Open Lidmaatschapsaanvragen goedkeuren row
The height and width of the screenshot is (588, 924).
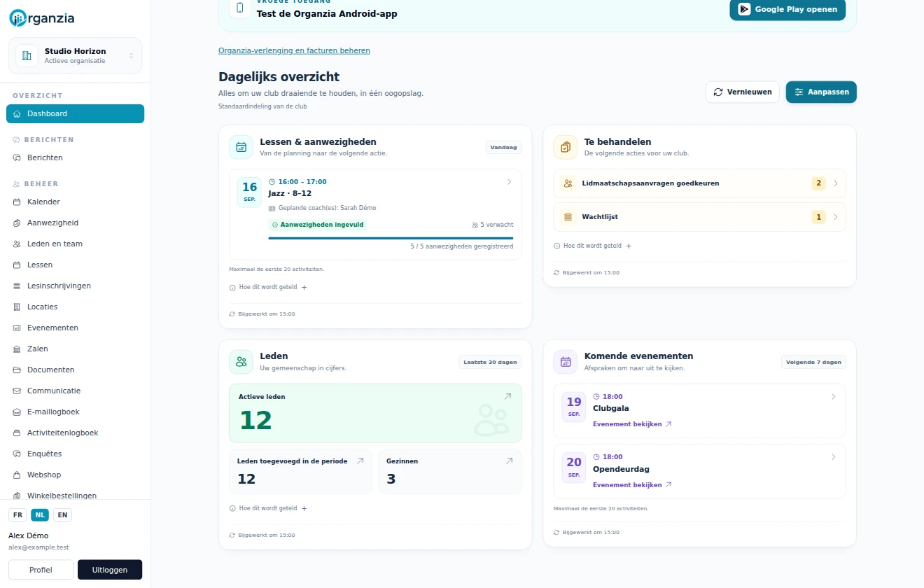click(x=699, y=183)
